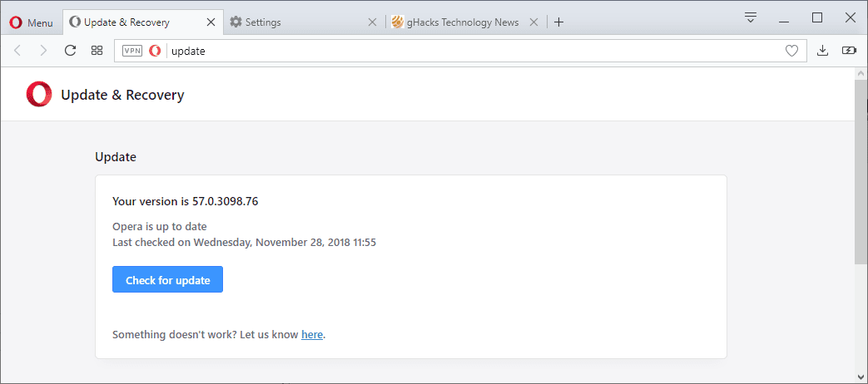The image size is (868, 384).
Task: Go back with the back arrow
Action: 17,51
